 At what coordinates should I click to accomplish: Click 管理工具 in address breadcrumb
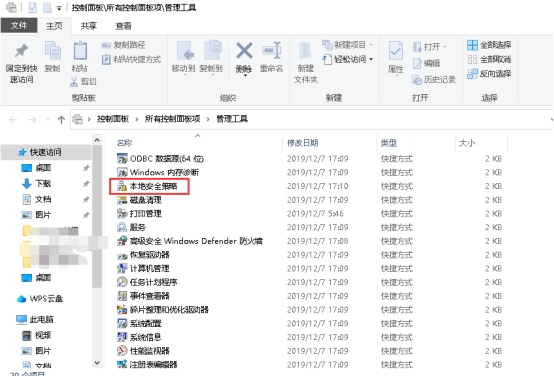tap(232, 119)
